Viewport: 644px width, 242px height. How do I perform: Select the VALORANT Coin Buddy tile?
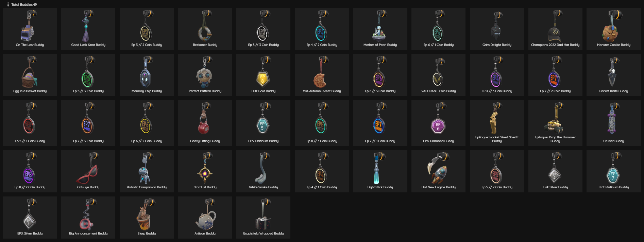[438, 75]
